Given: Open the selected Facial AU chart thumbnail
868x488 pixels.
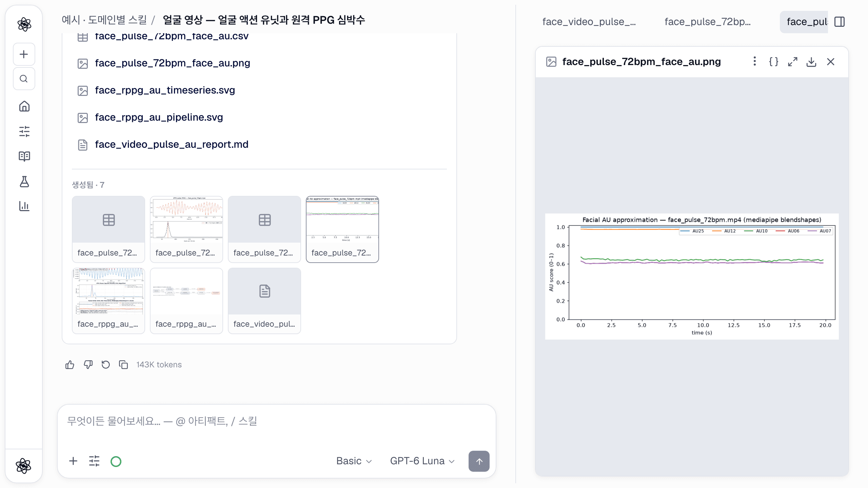Looking at the screenshot, I should click(342, 229).
